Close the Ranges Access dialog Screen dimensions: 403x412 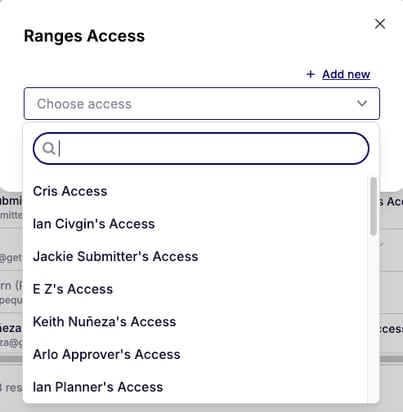380,24
